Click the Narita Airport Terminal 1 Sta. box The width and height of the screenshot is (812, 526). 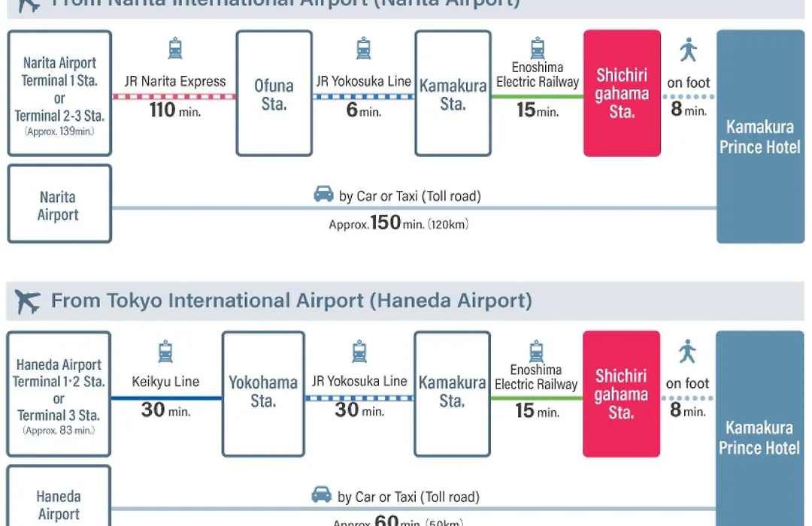click(x=59, y=93)
